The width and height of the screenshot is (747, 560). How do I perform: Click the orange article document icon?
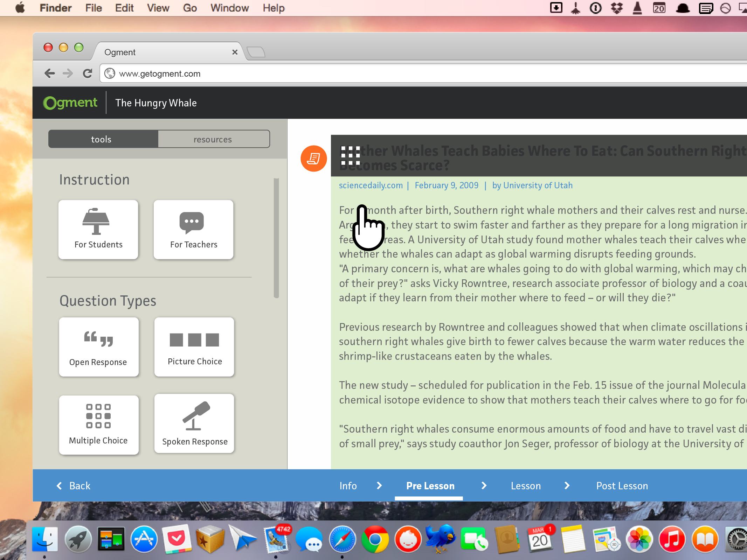point(314,159)
